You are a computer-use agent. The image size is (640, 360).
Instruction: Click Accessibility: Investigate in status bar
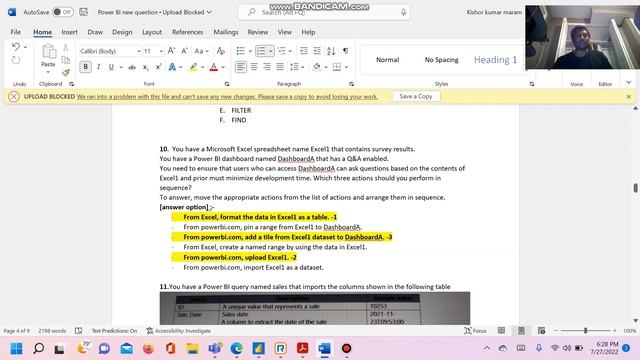tap(178, 331)
